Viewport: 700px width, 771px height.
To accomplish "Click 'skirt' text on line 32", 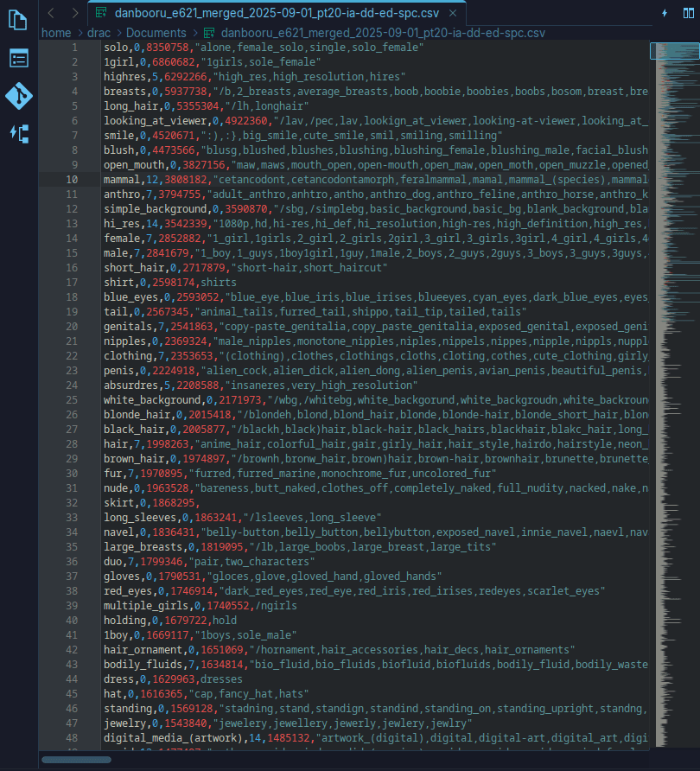I will [118, 502].
